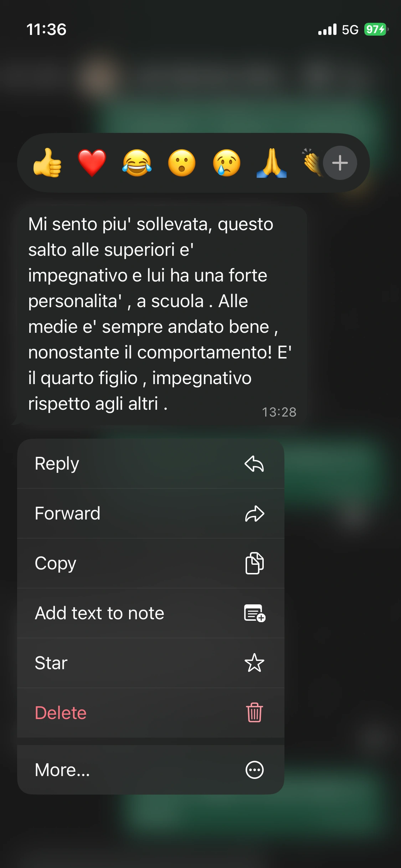The width and height of the screenshot is (401, 868).
Task: React with laughing tears emoji
Action: [x=137, y=163]
